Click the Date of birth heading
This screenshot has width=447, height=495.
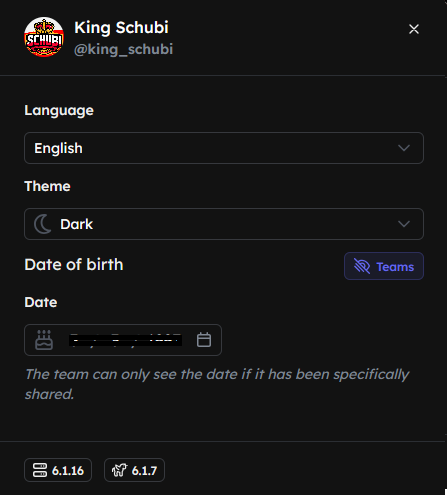pos(74,265)
